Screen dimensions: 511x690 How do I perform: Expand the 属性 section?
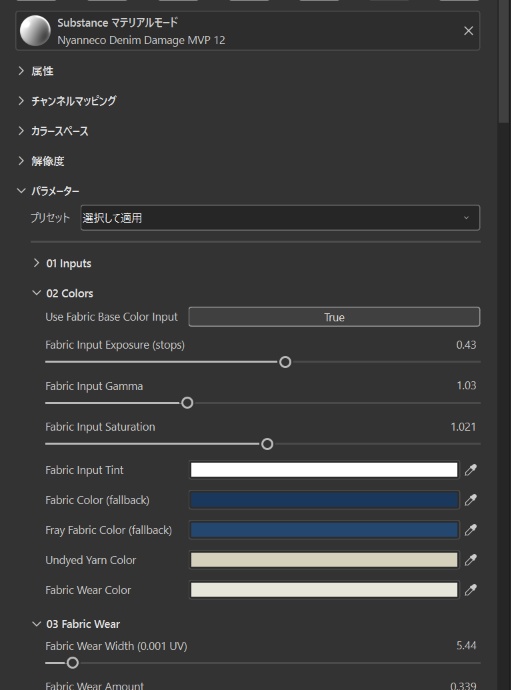click(21, 71)
